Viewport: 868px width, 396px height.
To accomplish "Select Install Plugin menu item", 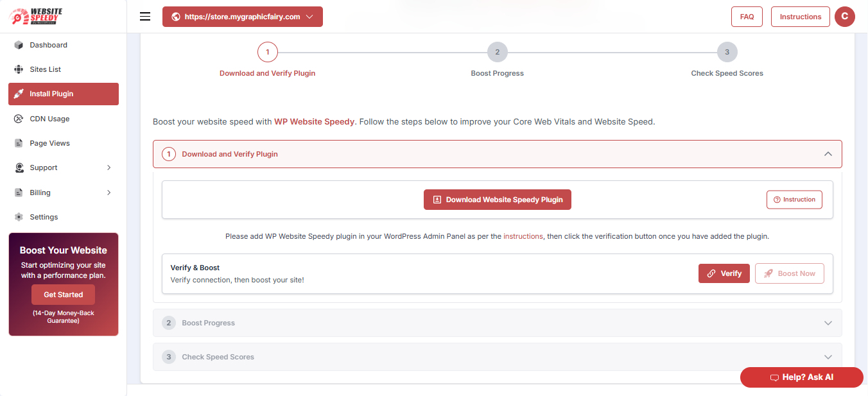I will tap(64, 94).
